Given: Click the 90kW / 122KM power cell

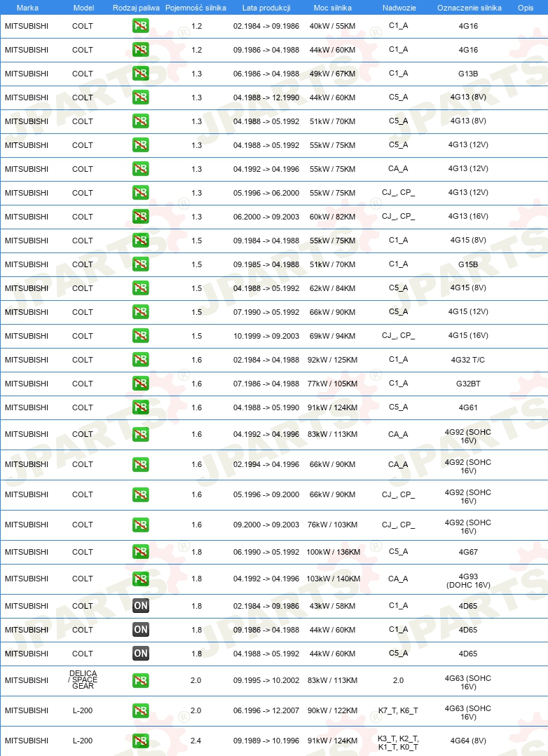Looking at the screenshot, I should pyautogui.click(x=333, y=710).
